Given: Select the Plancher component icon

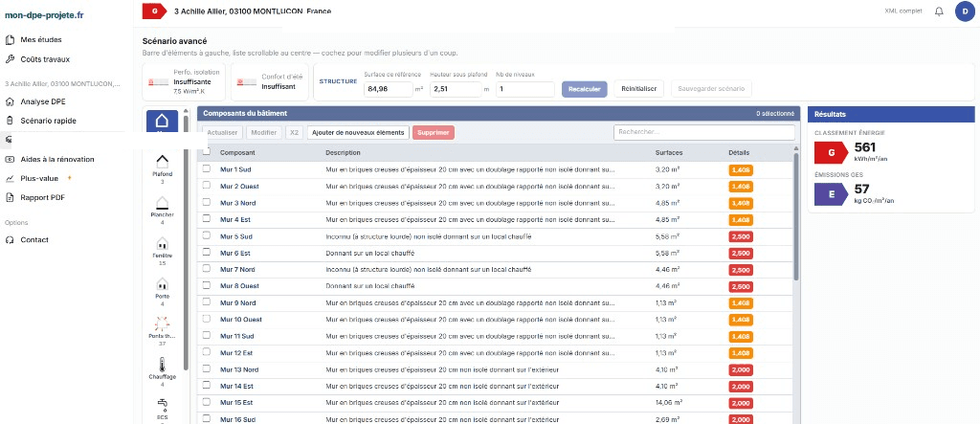Looking at the screenshot, I should [162, 203].
